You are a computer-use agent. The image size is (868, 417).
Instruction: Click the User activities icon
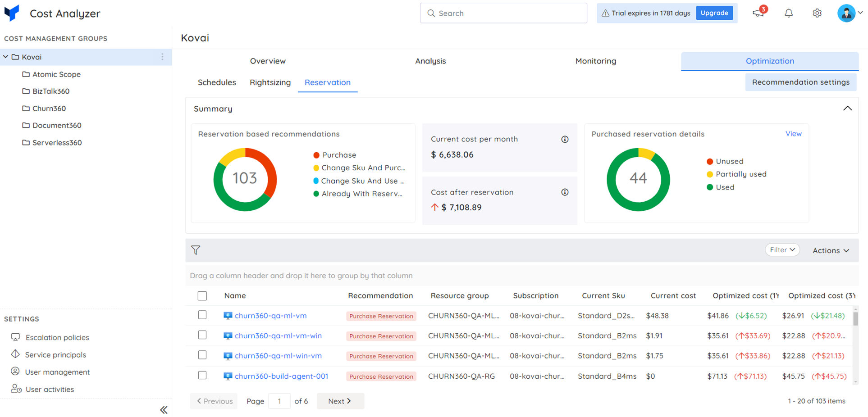tap(16, 388)
